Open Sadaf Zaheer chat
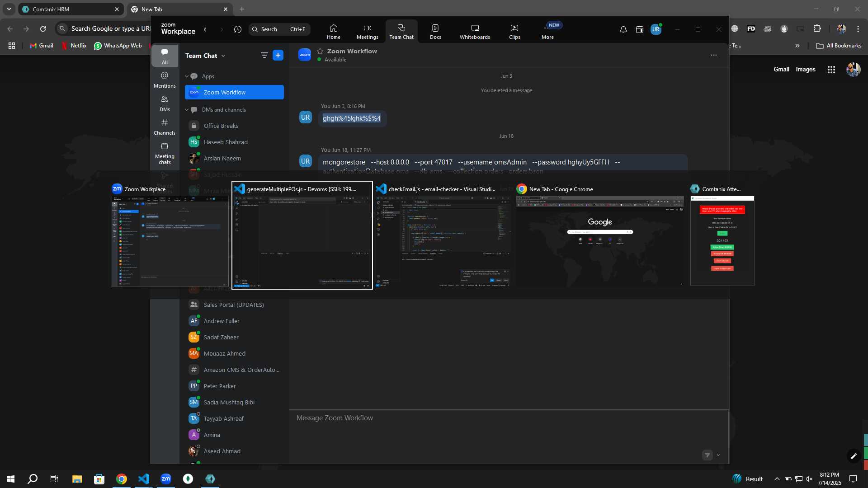This screenshot has width=868, height=488. [x=234, y=337]
